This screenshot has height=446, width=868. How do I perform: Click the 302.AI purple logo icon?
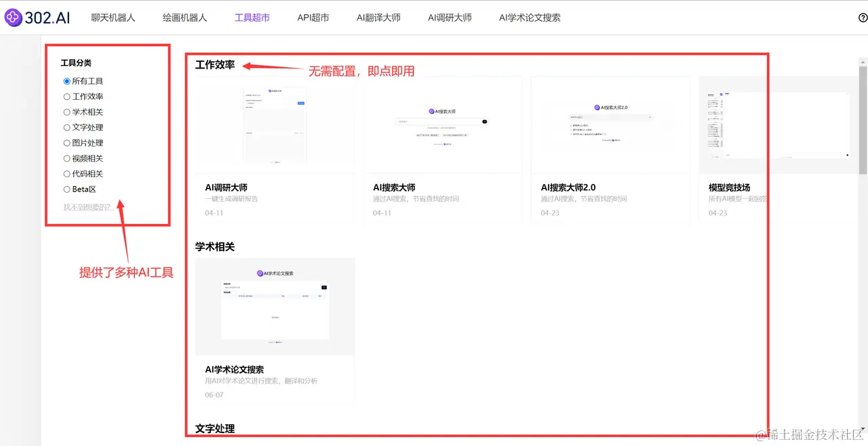tap(12, 17)
